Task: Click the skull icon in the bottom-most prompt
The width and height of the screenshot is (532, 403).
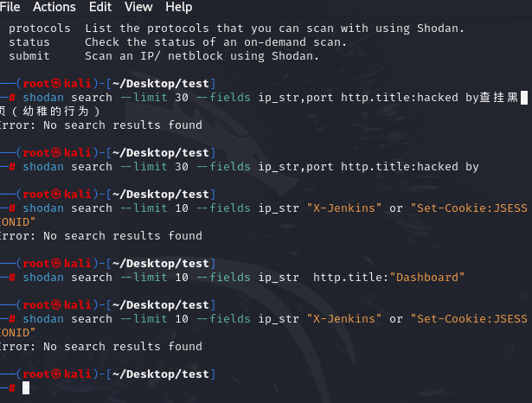Action: (57, 374)
